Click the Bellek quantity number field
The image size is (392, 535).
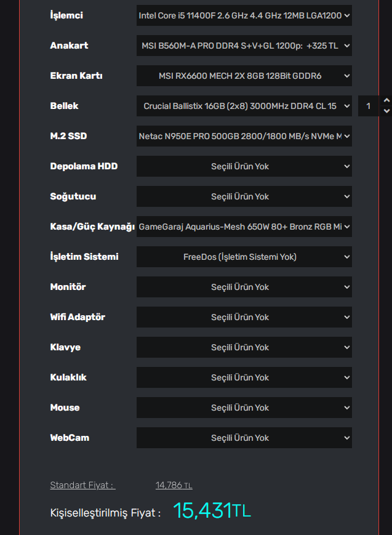369,106
